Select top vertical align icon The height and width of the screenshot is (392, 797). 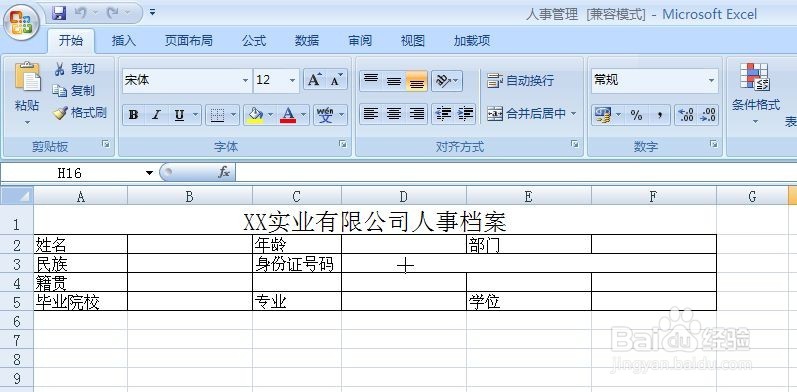pos(371,80)
